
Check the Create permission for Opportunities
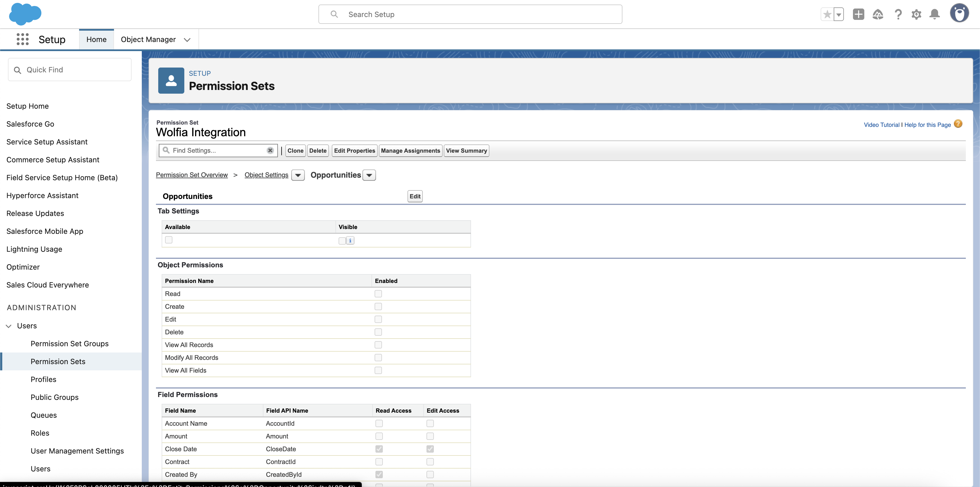pyautogui.click(x=378, y=306)
